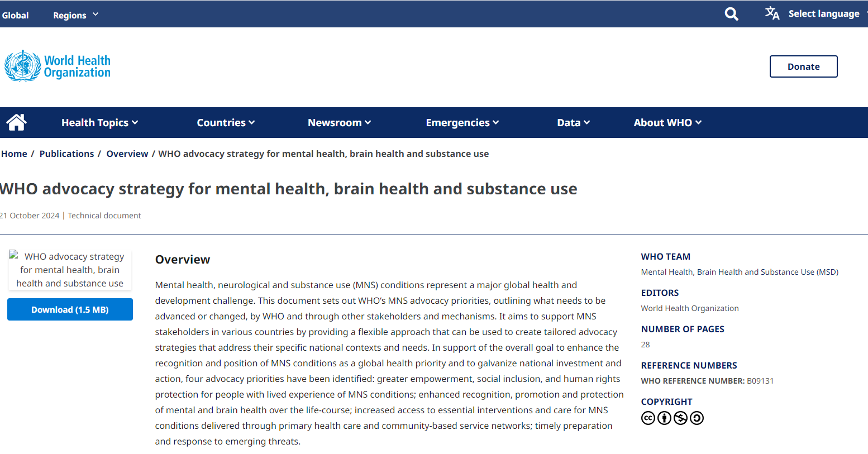Open the Newsroom menu
This screenshot has height=454, width=868.
click(339, 123)
